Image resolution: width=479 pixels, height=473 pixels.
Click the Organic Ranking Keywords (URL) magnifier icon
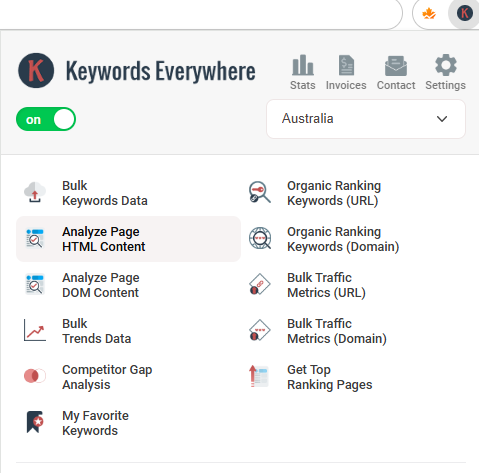click(x=260, y=192)
